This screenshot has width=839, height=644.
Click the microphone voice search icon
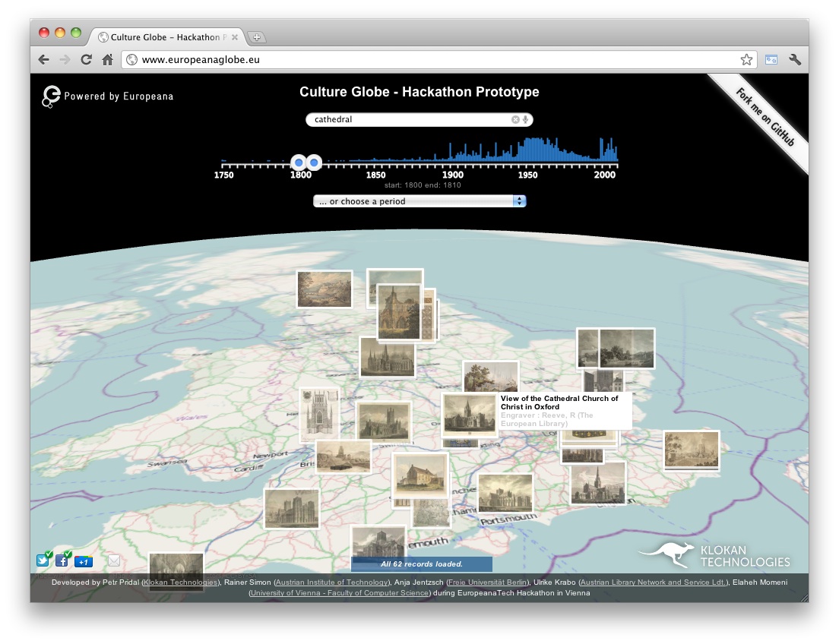click(x=525, y=119)
